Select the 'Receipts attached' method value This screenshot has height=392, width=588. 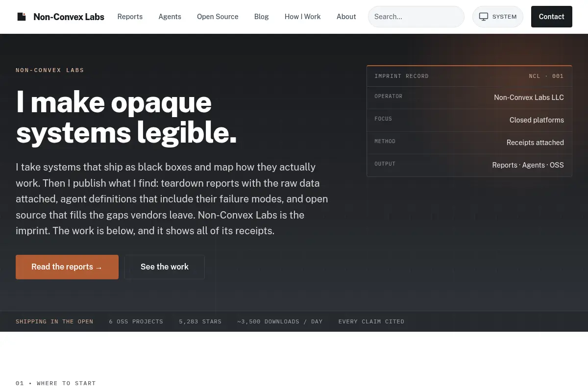coord(535,143)
